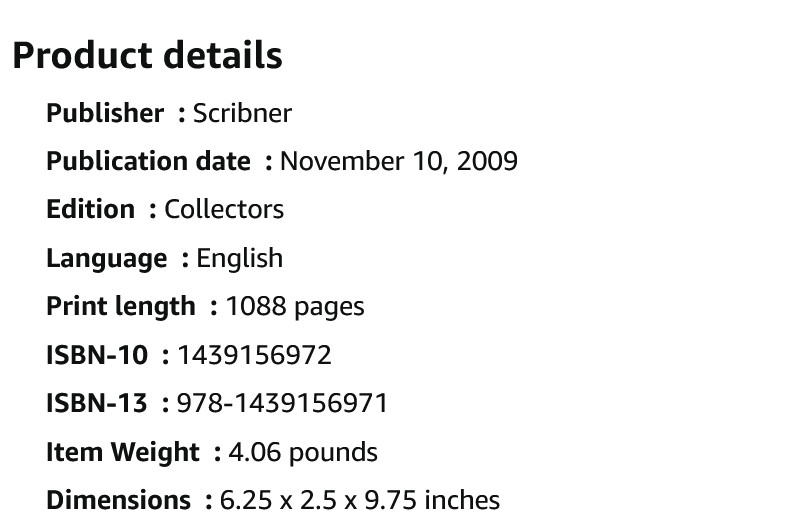
Task: Select the ISBN-10 label
Action: click(x=97, y=355)
